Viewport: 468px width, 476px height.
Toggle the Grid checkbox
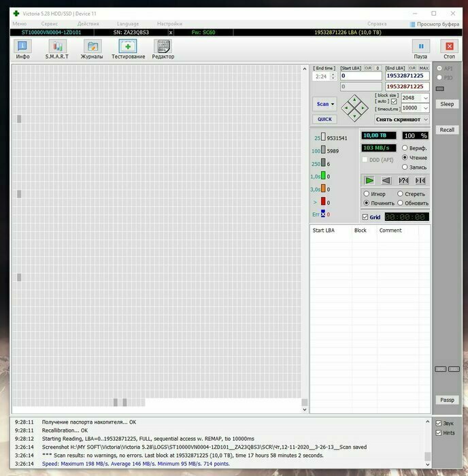point(365,217)
